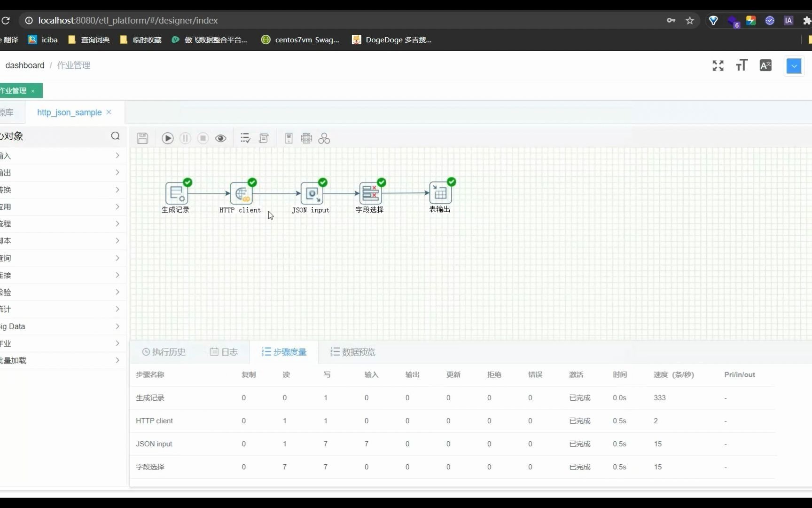Expand the 转换 category

tap(63, 190)
